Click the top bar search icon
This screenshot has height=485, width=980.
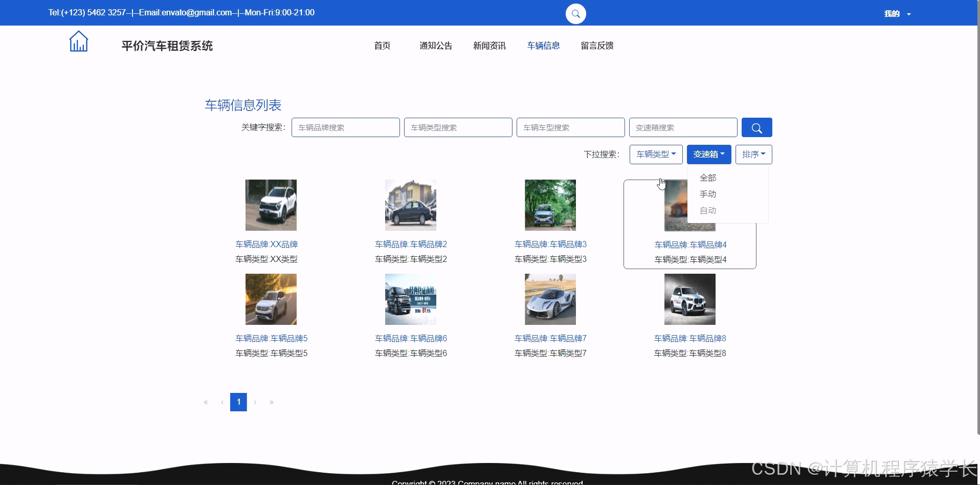[x=575, y=14]
